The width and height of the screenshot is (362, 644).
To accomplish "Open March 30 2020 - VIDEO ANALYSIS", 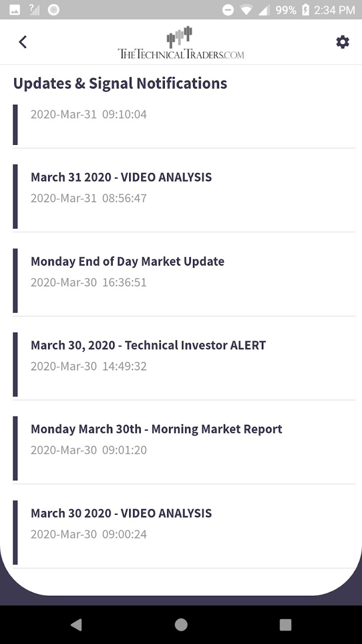I will click(184, 526).
